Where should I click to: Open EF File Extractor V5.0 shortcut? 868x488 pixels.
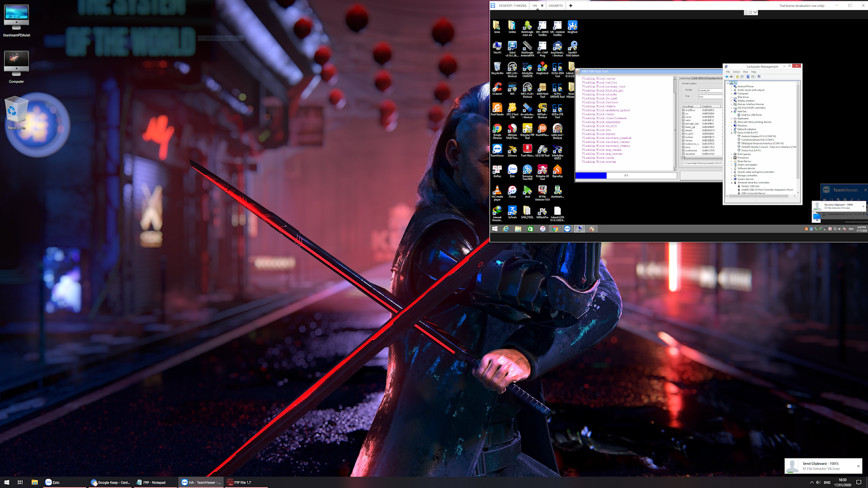coord(542,192)
